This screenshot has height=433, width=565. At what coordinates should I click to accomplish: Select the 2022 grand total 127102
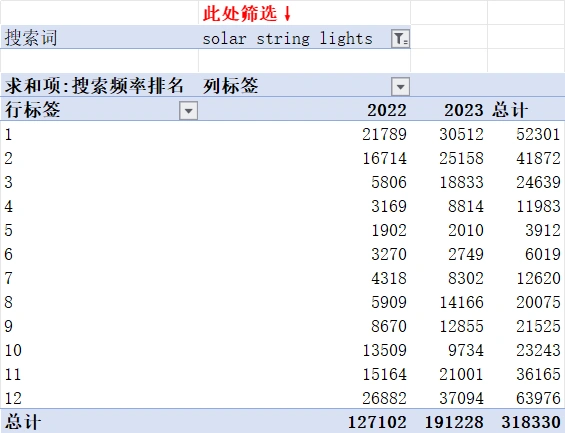(x=377, y=422)
